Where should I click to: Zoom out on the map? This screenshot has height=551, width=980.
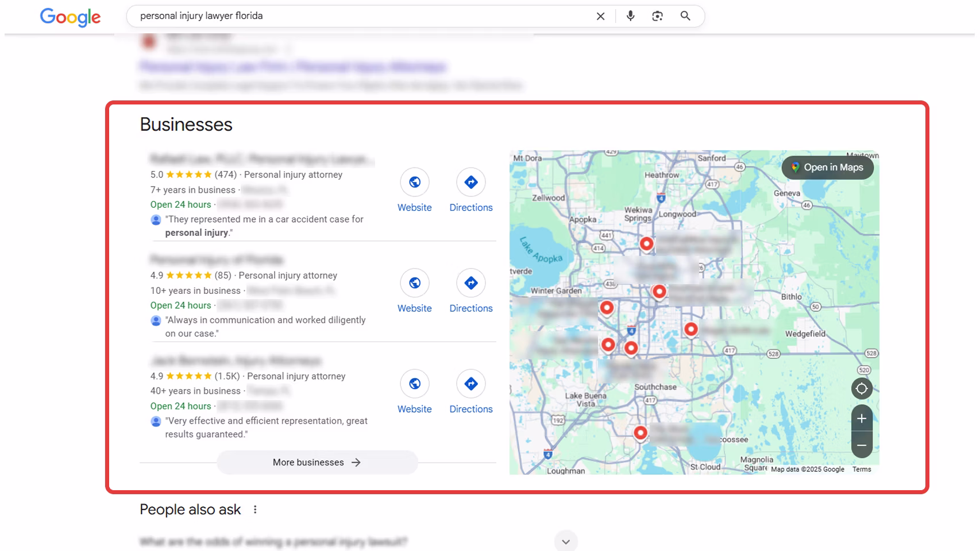coord(862,445)
